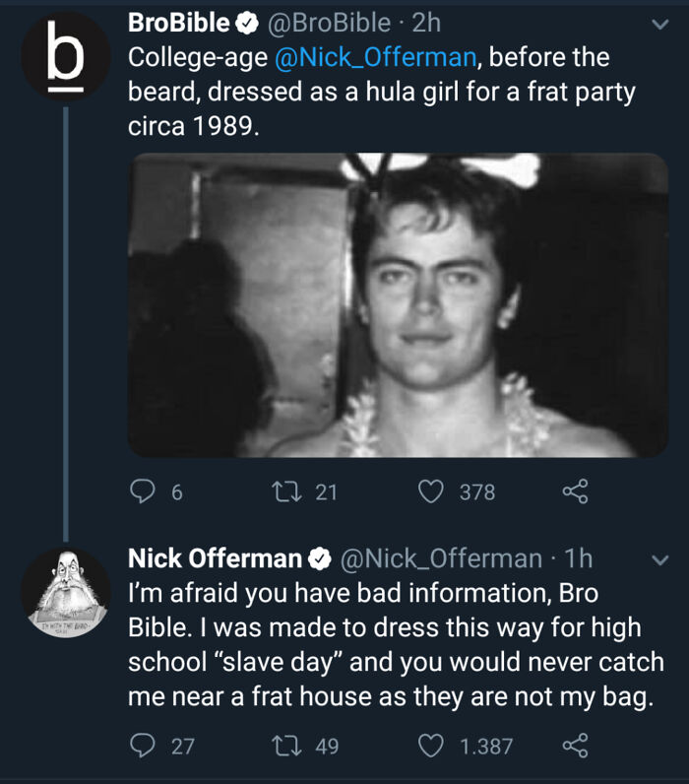The width and height of the screenshot is (689, 784).
Task: Open the 2h timestamp of BroBible tweet
Action: [425, 23]
